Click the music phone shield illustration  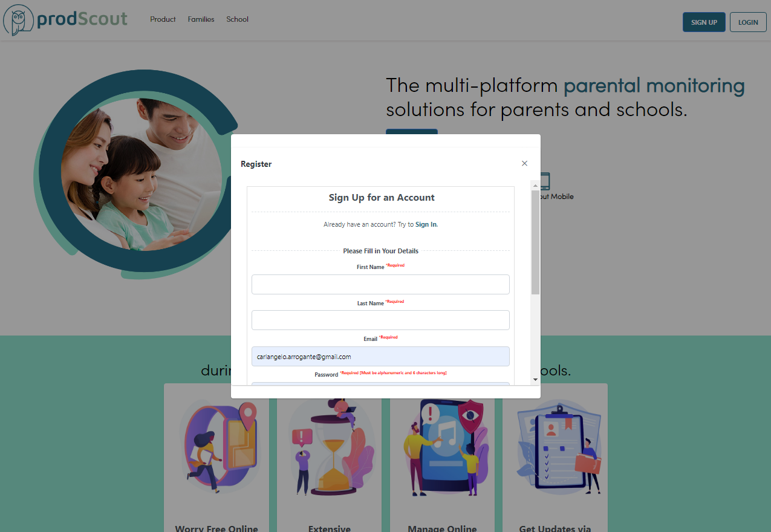coord(442,446)
